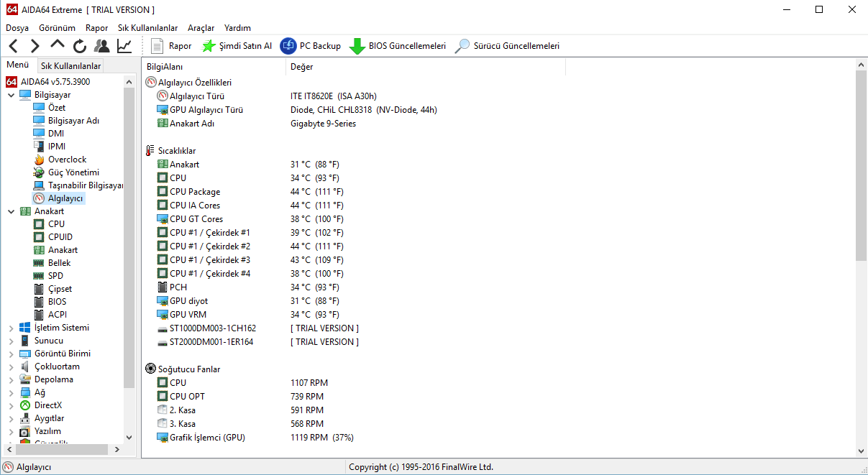868x475 pixels.
Task: Expand the İşletim Sistemi tree node
Action: point(11,328)
